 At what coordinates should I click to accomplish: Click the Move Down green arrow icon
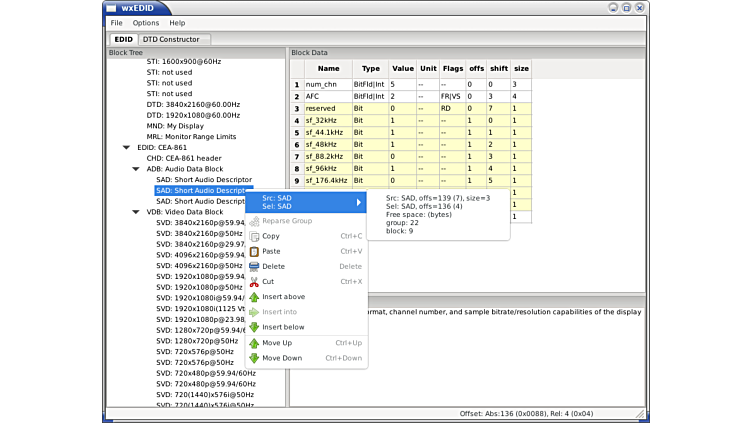254,358
